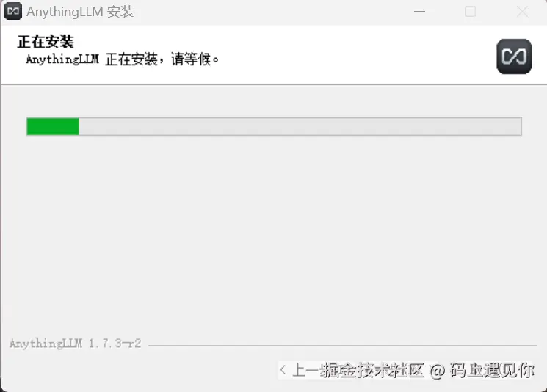Click the unfilled grey part of the progress bar
Image resolution: width=547 pixels, height=392 pixels.
click(x=300, y=126)
